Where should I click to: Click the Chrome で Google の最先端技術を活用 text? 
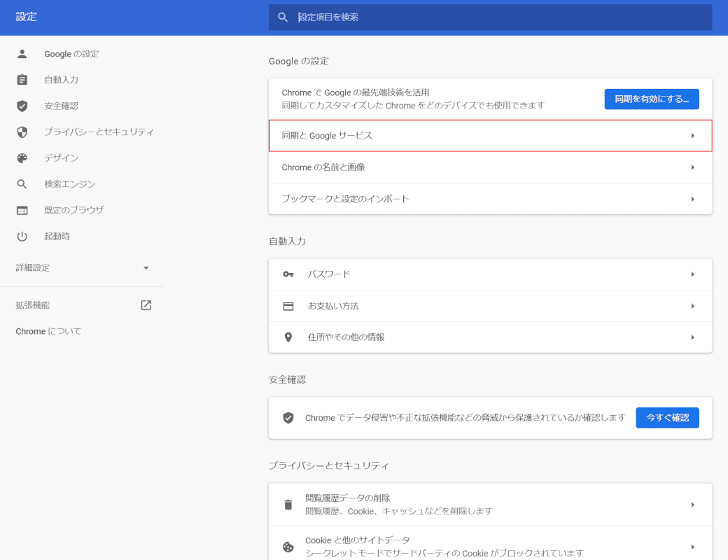tap(355, 92)
